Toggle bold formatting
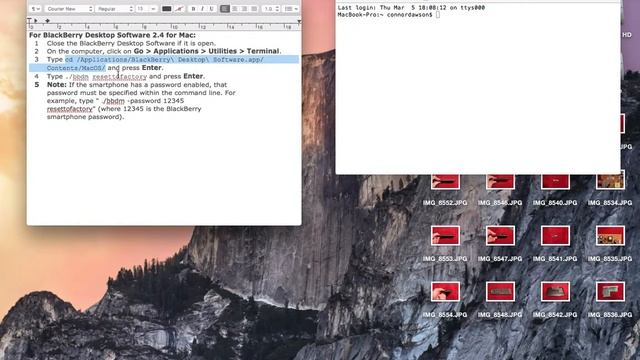 coord(193,9)
